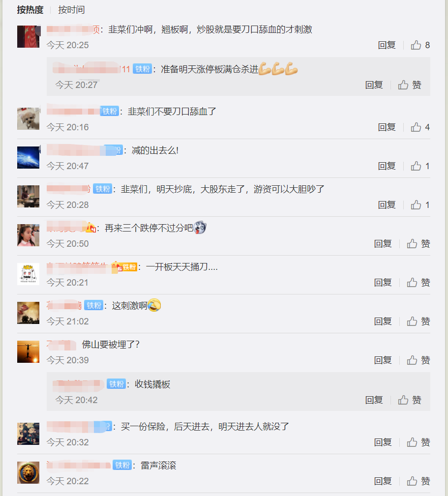The width and height of the screenshot is (448, 496).
Task: Like the 雷声滚滚 comment
Action: (418, 481)
